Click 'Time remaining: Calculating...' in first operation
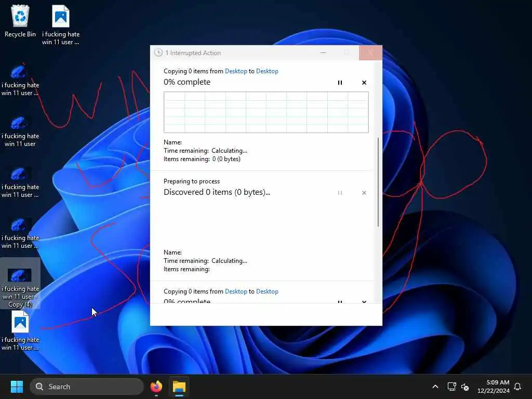 (x=205, y=150)
